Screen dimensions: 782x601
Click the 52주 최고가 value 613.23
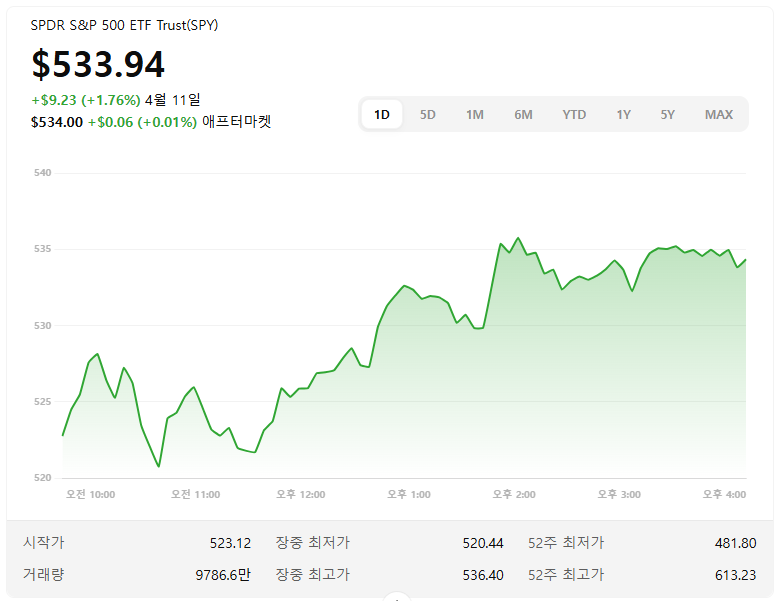pyautogui.click(x=736, y=575)
